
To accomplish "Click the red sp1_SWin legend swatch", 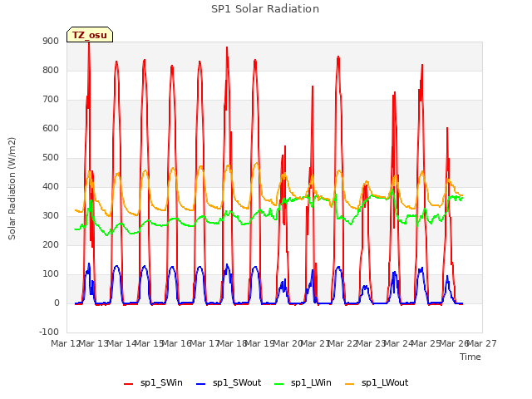I will 128,383.
